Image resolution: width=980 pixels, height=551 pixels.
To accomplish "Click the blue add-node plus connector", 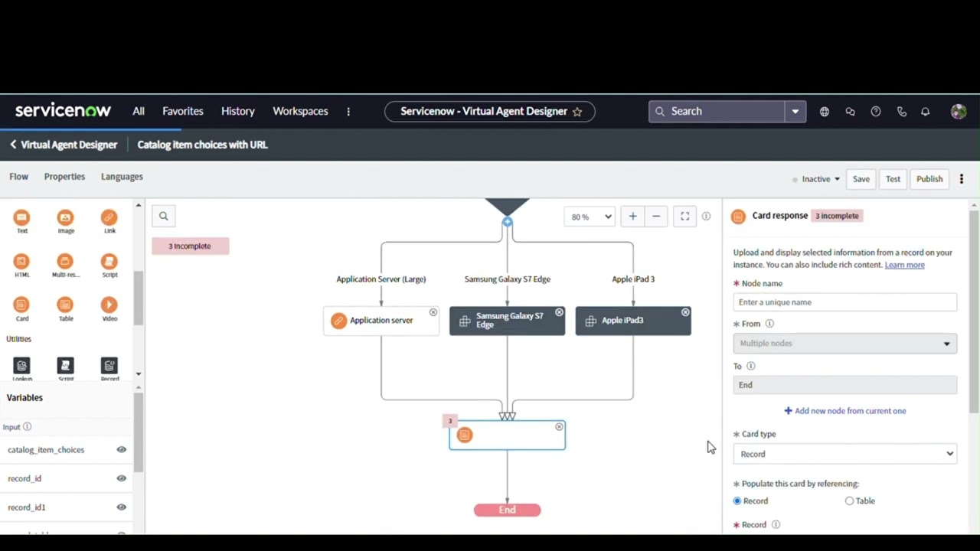I will 507,222.
